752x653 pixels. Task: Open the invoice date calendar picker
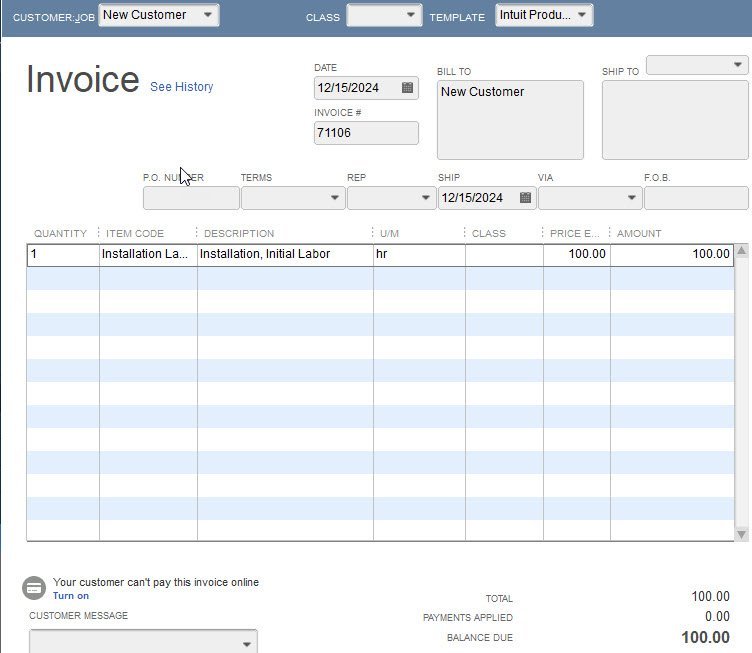coord(407,88)
